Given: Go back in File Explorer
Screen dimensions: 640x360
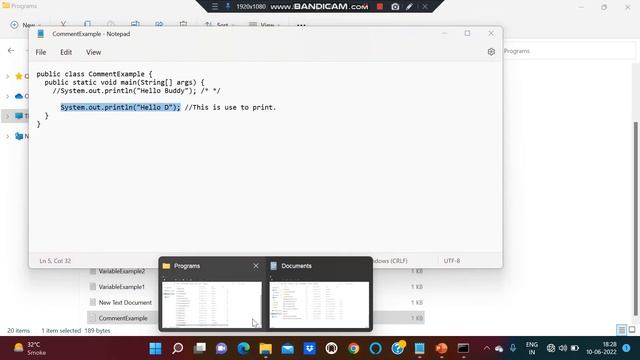Looking at the screenshot, I should [11, 51].
